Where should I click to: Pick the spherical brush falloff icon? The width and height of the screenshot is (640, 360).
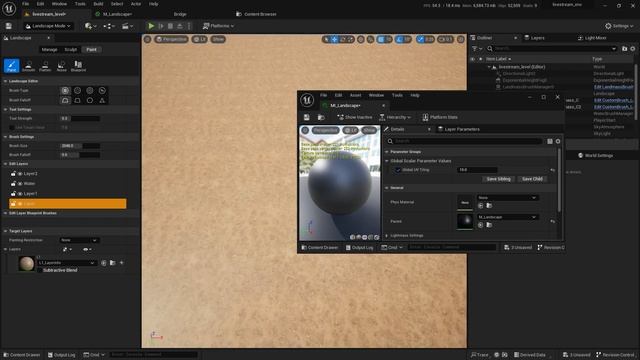[90, 100]
